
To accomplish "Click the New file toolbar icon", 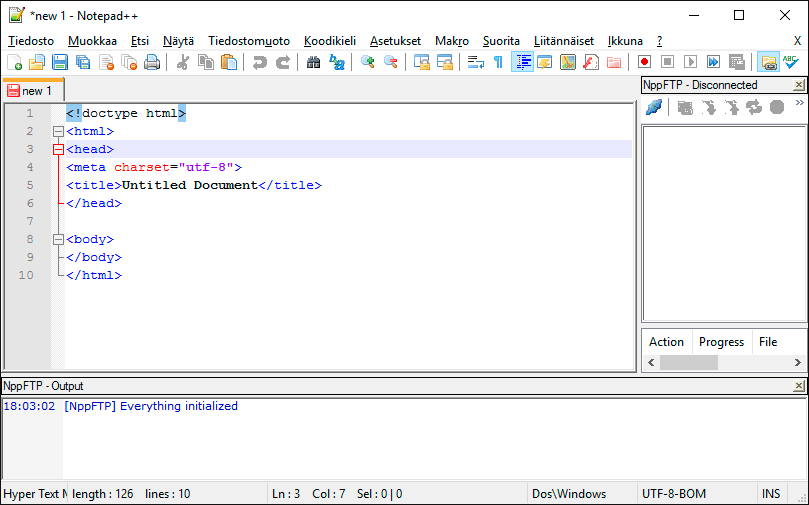I will (14, 62).
